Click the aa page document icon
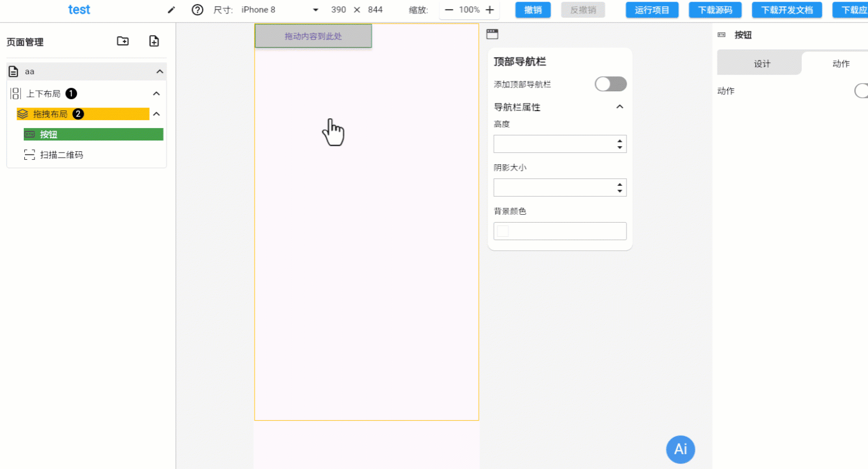 coord(14,71)
